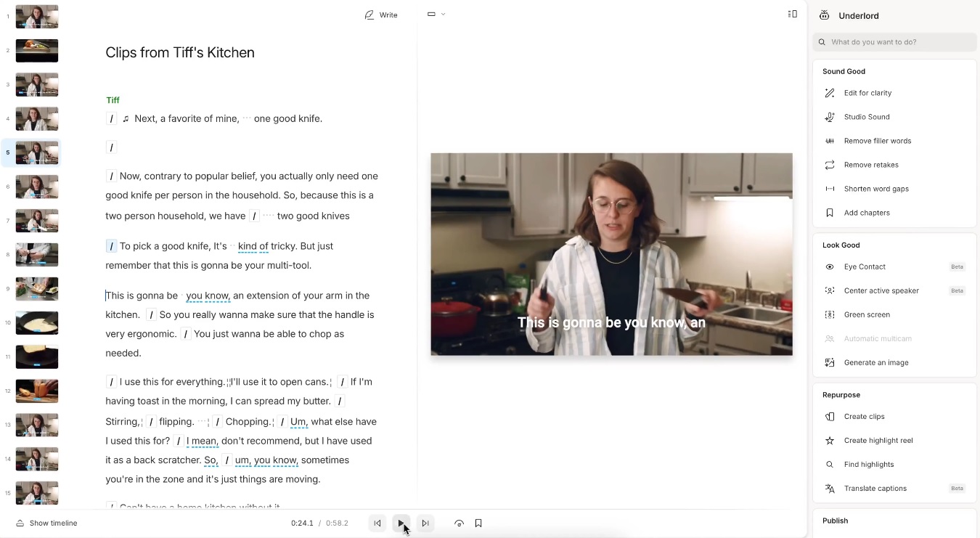Select scene thumbnail 15
Screen dimensions: 980x538
tap(37, 494)
